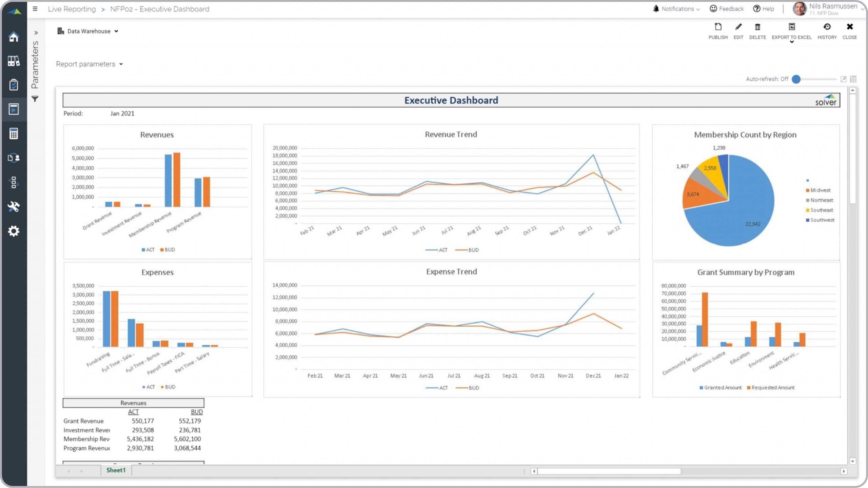Viewport: 868px width, 488px height.
Task: Click the Home icon in sidebar
Action: tap(14, 37)
